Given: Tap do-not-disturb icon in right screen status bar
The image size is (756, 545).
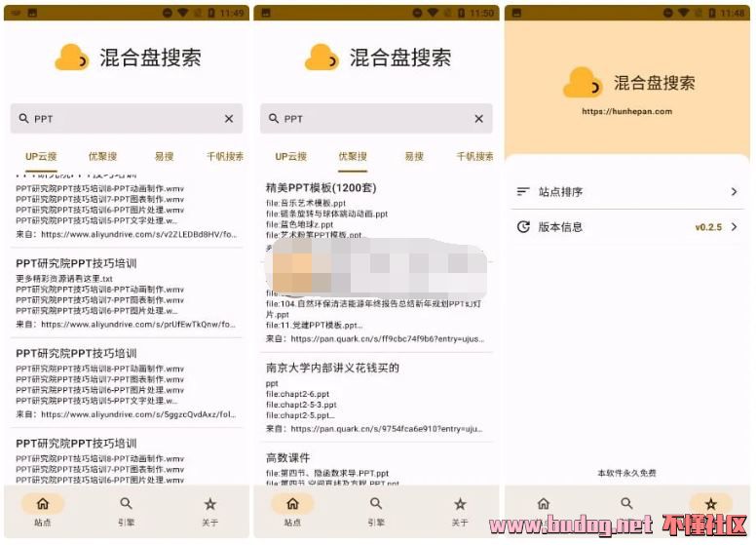Looking at the screenshot, I should [667, 13].
